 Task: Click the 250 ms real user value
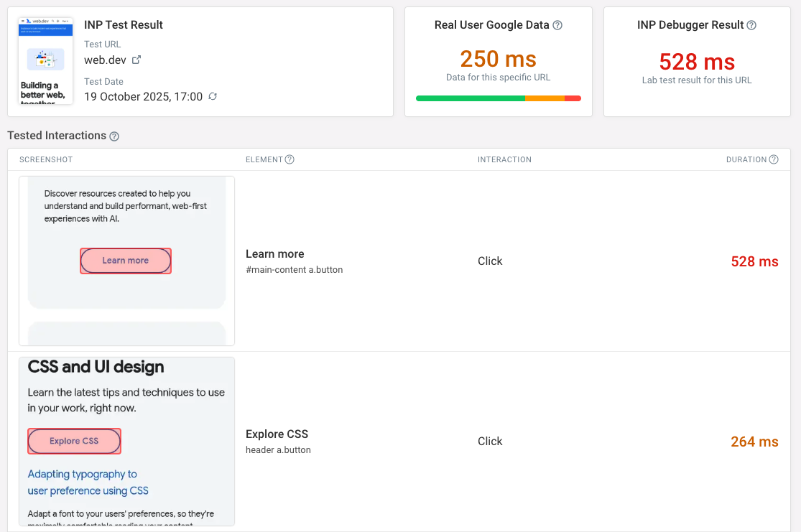pyautogui.click(x=498, y=59)
